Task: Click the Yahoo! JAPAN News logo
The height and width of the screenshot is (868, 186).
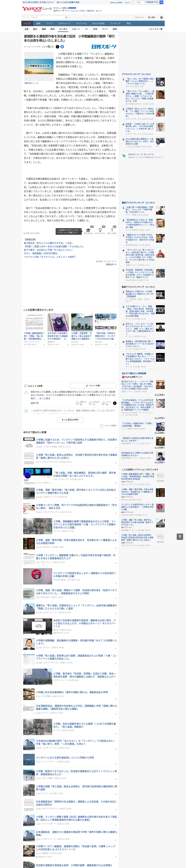Action: click(37, 9)
